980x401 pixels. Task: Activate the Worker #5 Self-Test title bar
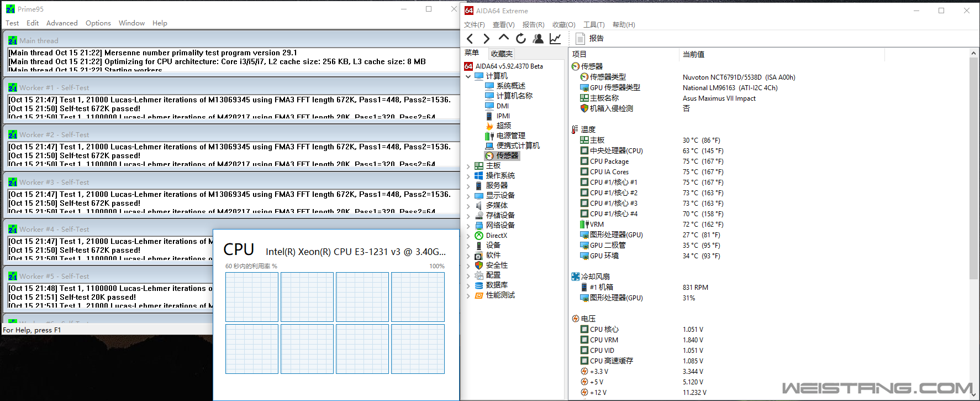109,276
